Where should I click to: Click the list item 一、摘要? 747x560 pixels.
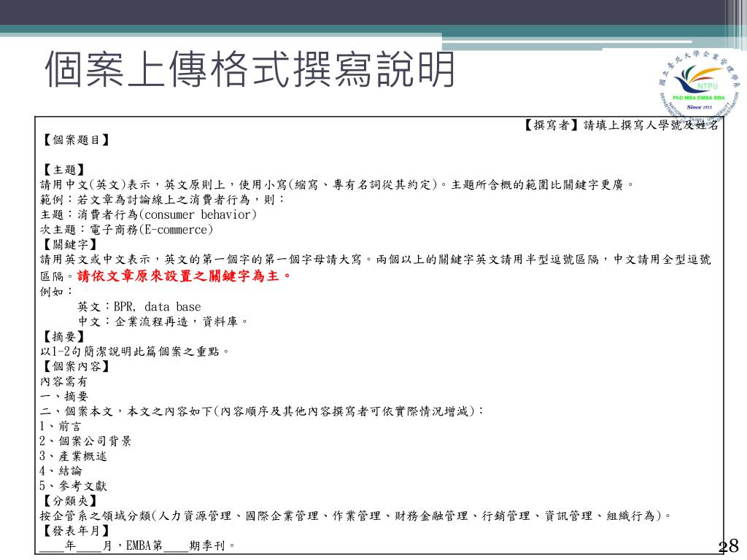64,396
